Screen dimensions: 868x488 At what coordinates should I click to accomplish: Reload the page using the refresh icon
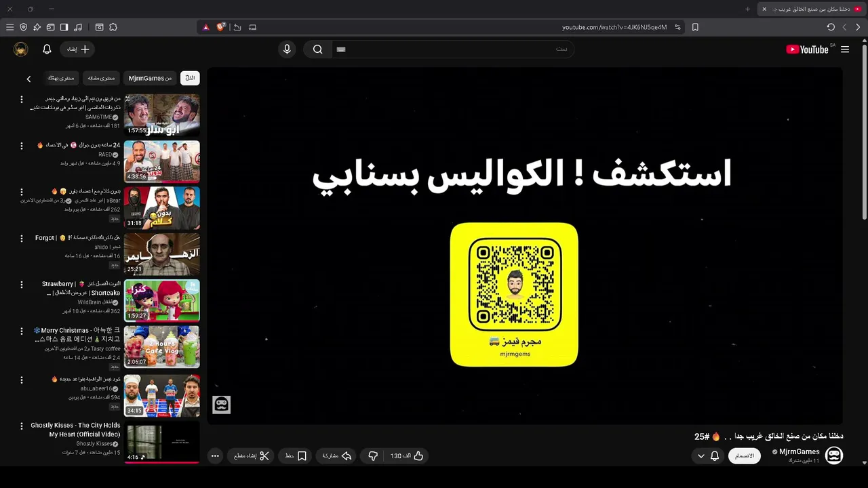(x=831, y=27)
